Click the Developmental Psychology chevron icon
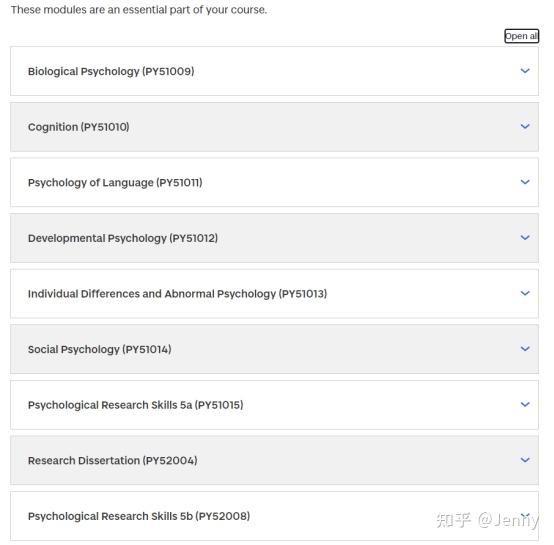The height and width of the screenshot is (545, 554). (525, 237)
